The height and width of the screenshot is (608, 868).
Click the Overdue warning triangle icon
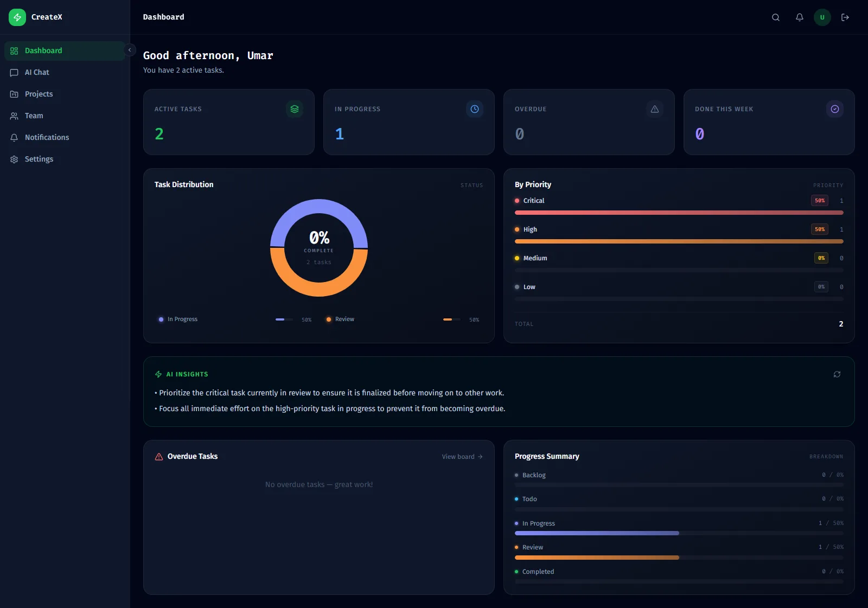[x=655, y=109]
